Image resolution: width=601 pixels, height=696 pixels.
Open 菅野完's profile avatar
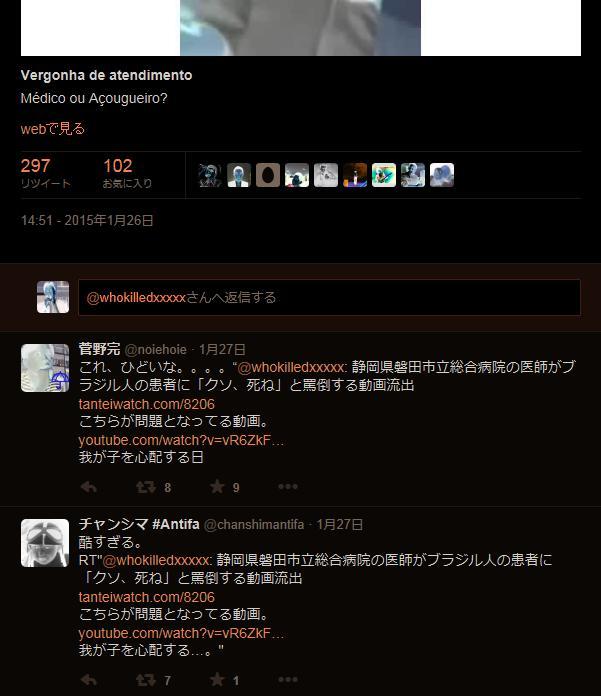click(x=45, y=368)
